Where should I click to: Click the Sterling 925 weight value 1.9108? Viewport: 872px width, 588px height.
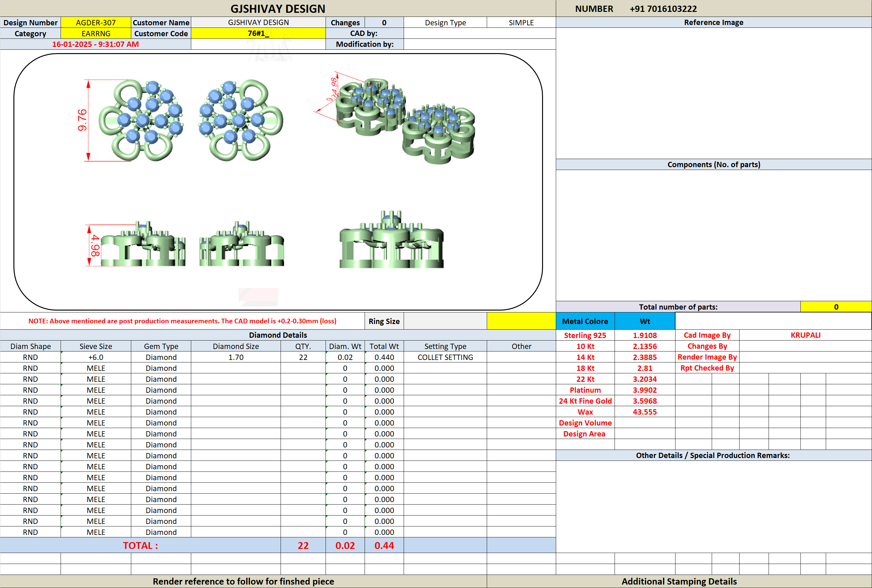point(645,335)
